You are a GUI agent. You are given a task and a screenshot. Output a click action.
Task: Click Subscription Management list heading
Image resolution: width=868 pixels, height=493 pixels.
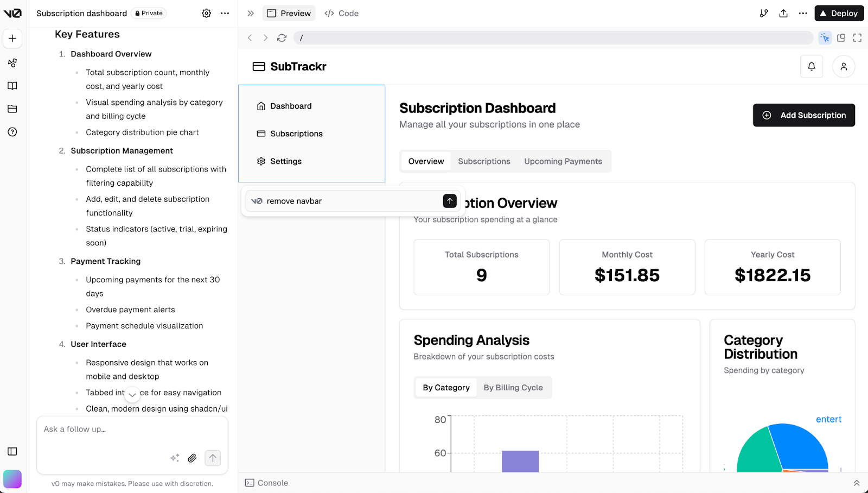point(122,150)
